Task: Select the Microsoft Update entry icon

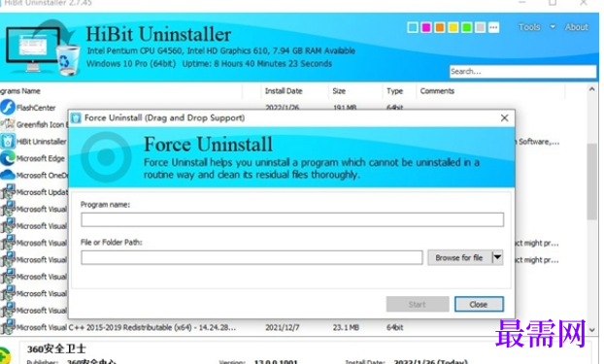Action: click(8, 191)
